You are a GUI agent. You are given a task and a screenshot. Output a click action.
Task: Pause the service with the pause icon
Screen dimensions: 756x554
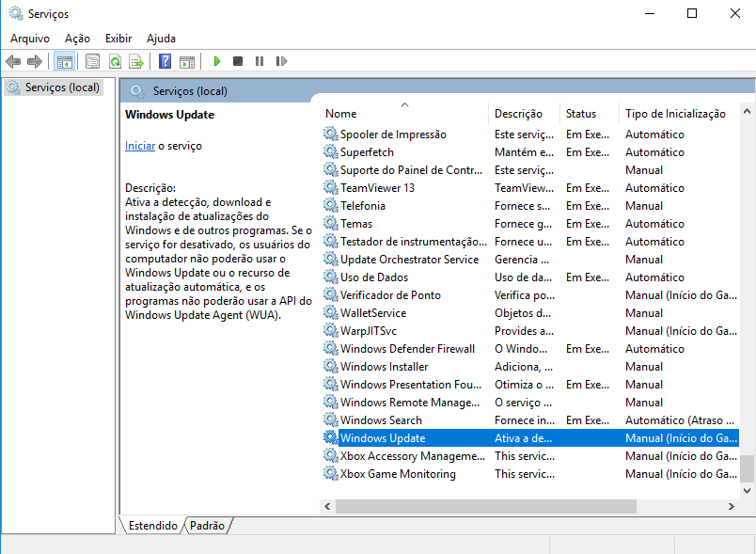click(260, 61)
